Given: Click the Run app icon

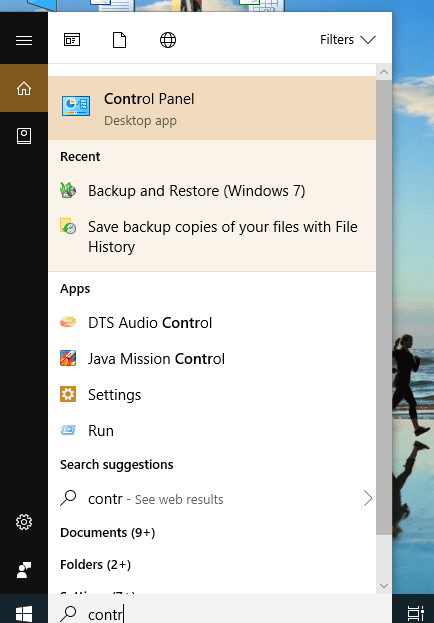Looking at the screenshot, I should point(68,430).
